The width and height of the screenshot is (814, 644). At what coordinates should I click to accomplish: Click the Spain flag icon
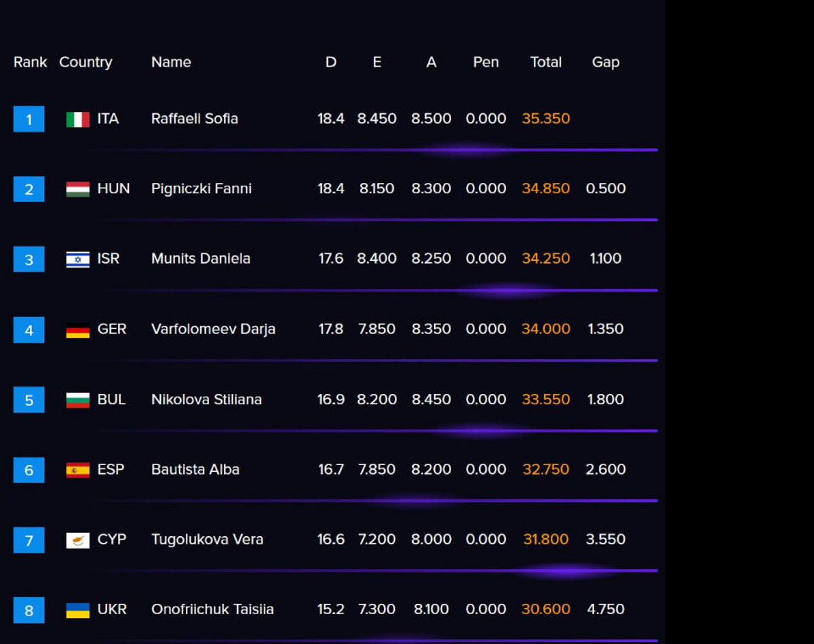(77, 470)
